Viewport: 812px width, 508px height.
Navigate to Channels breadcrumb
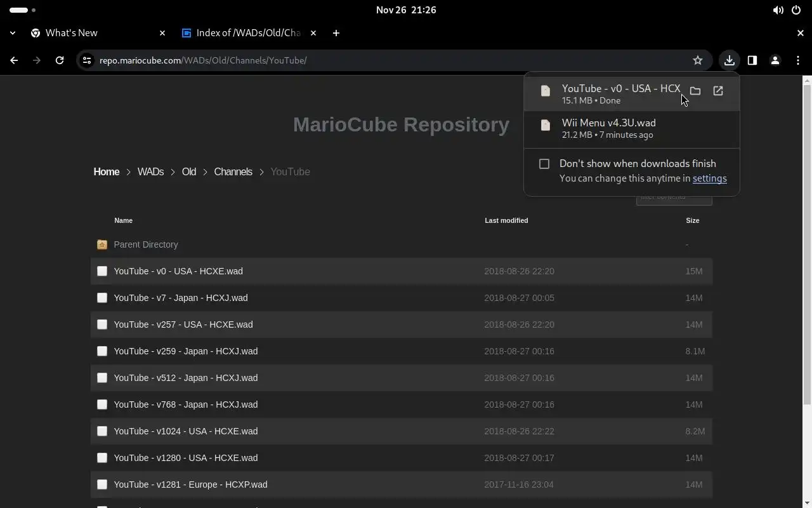point(233,172)
